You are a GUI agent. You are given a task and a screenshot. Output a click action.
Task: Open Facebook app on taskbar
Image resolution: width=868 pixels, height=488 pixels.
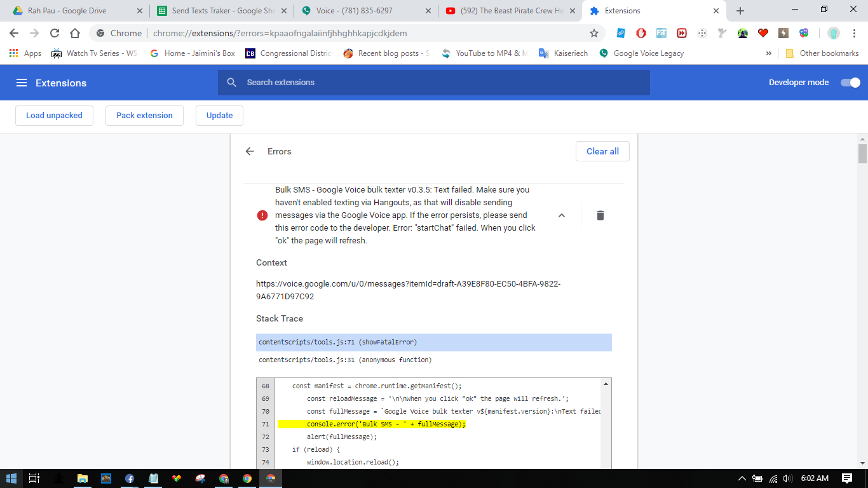click(129, 478)
